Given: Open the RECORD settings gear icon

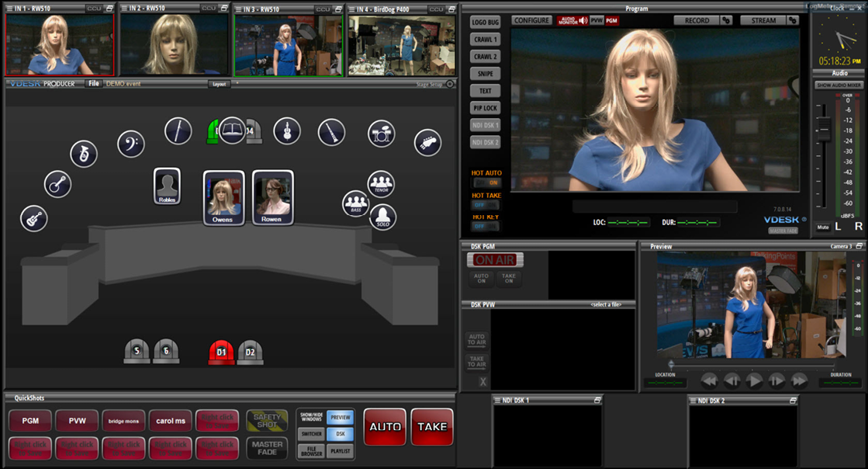Looking at the screenshot, I should tap(727, 20).
